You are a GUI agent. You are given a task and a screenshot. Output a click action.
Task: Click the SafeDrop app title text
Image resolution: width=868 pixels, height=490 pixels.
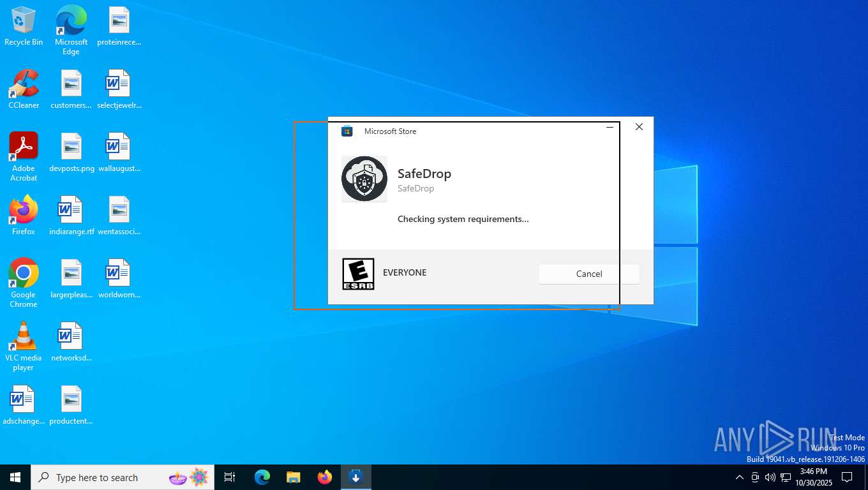(424, 174)
